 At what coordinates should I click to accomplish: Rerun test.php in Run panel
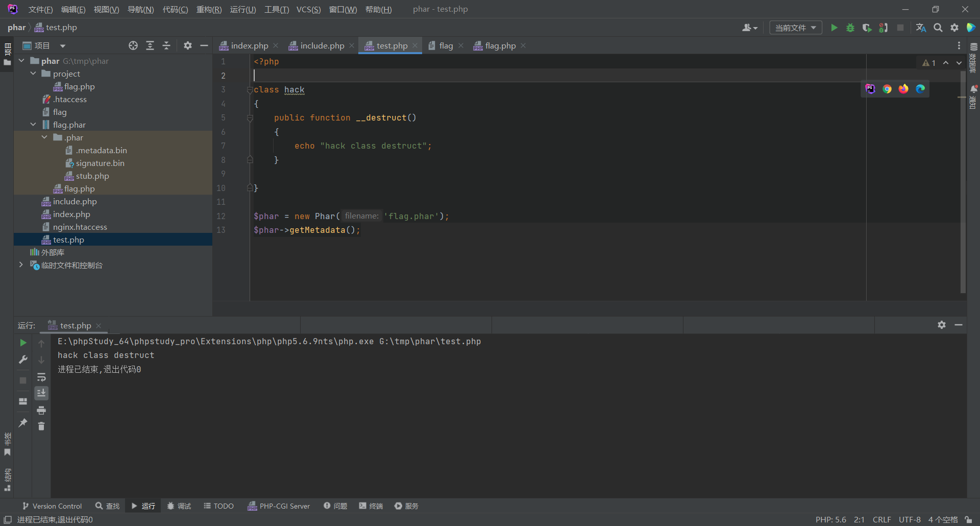(x=23, y=343)
